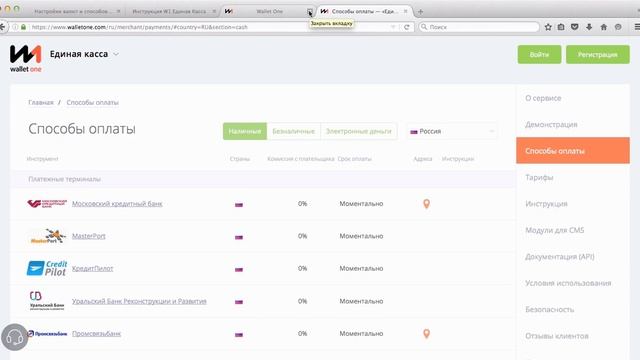
Task: Select Способы оплаты in the sidebar
Action: pyautogui.click(x=573, y=151)
